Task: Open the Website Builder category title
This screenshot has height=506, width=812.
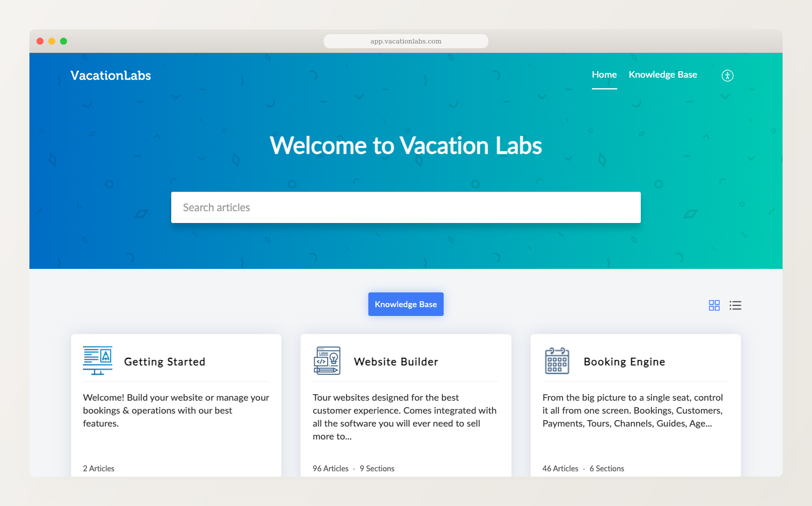Action: pos(396,362)
